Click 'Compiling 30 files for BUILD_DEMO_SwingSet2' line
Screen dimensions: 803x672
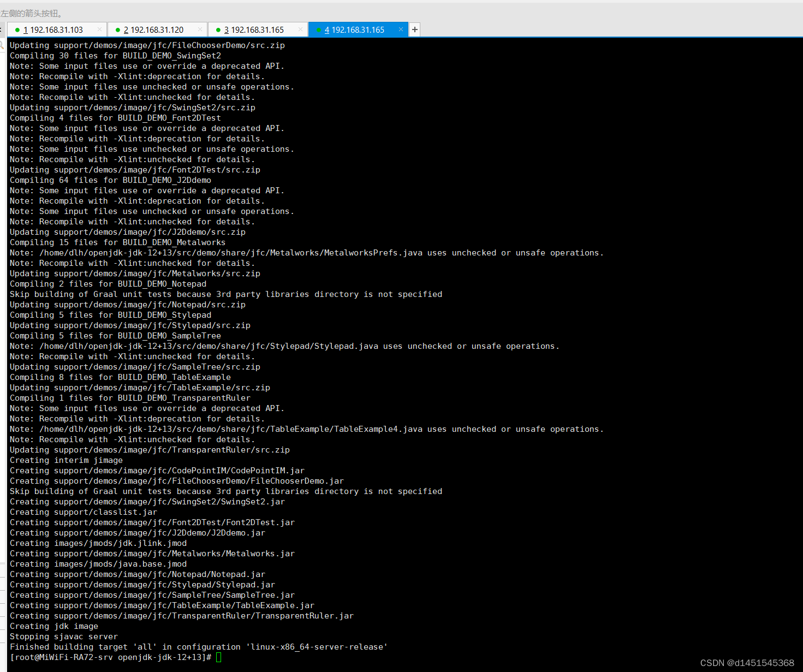click(115, 56)
